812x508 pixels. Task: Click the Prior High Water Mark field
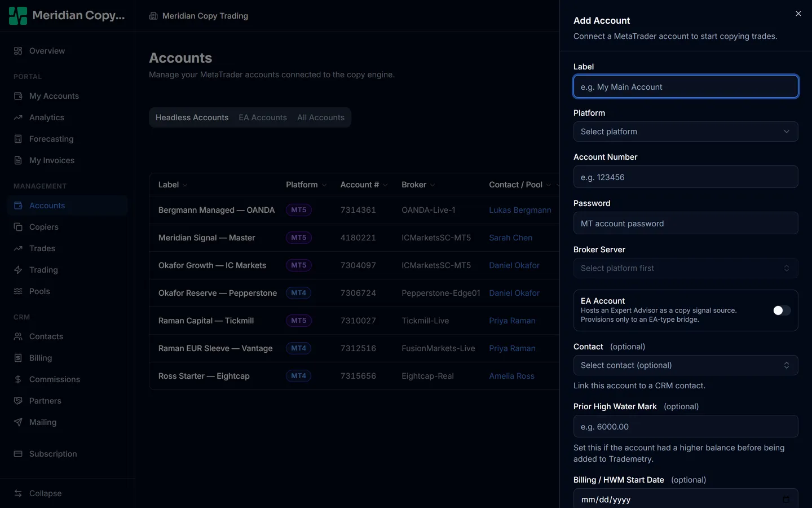tap(686, 426)
